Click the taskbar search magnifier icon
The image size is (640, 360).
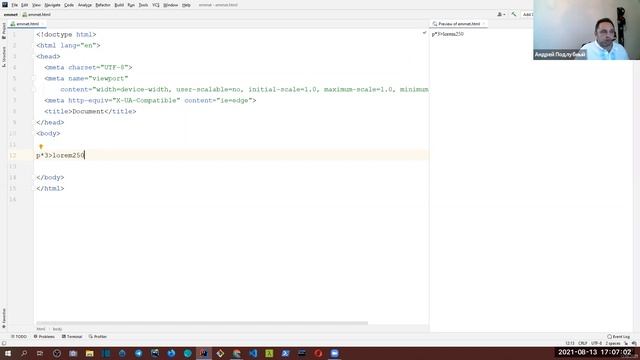click(24, 353)
